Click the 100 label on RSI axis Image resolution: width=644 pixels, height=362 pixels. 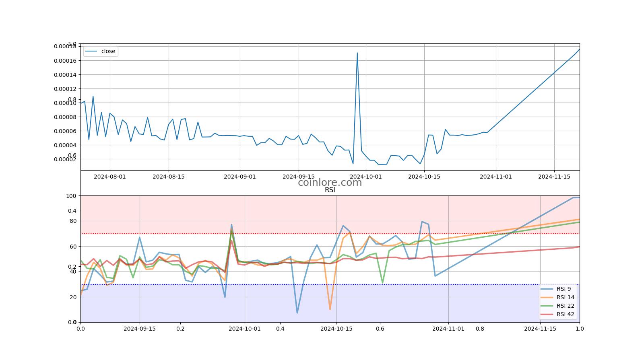click(71, 196)
